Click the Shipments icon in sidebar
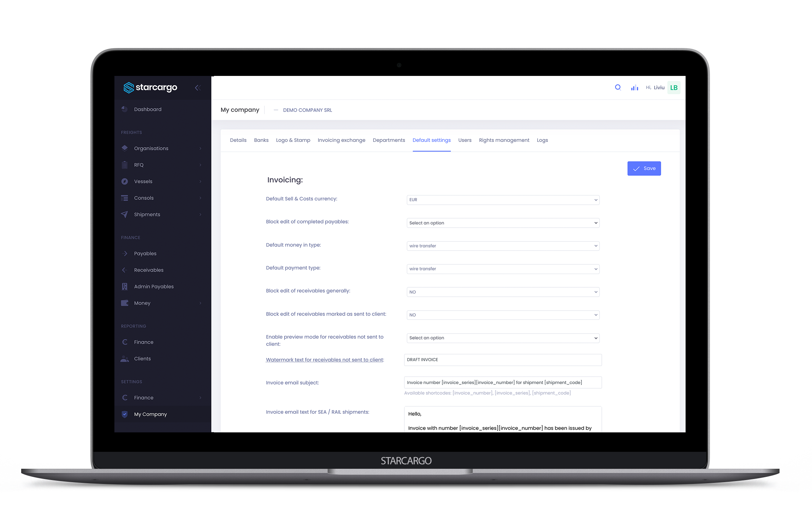 tap(125, 214)
